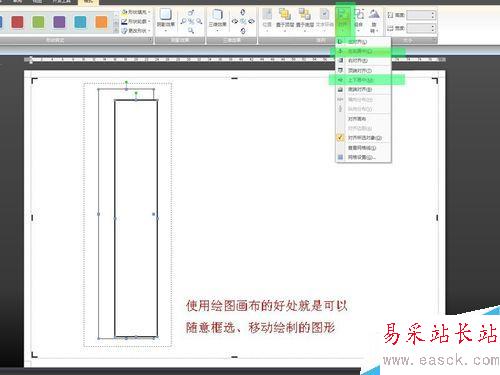
Task: Open the Rotate button menu
Action: pyautogui.click(x=374, y=20)
